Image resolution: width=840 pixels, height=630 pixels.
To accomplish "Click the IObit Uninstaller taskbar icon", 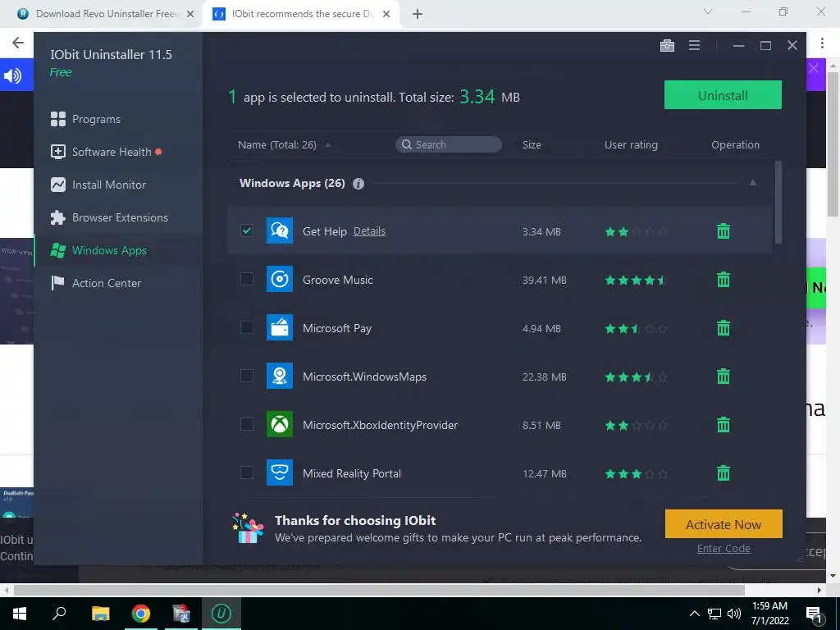I will pyautogui.click(x=221, y=614).
